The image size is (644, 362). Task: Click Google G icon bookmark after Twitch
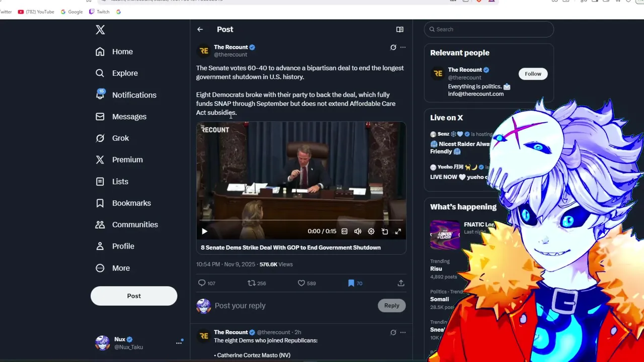(x=118, y=12)
